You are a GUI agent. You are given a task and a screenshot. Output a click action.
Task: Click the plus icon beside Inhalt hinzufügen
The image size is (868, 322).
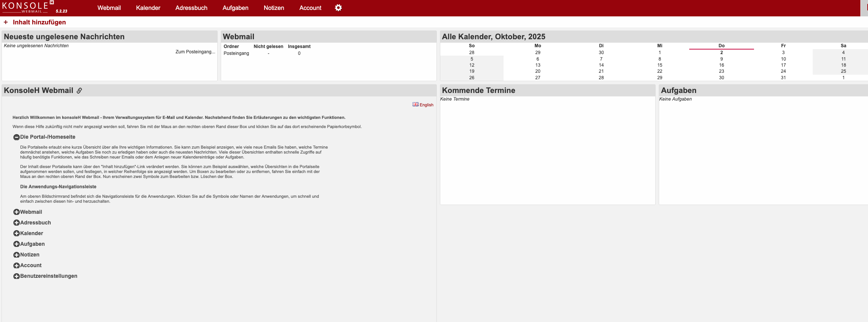click(x=6, y=22)
